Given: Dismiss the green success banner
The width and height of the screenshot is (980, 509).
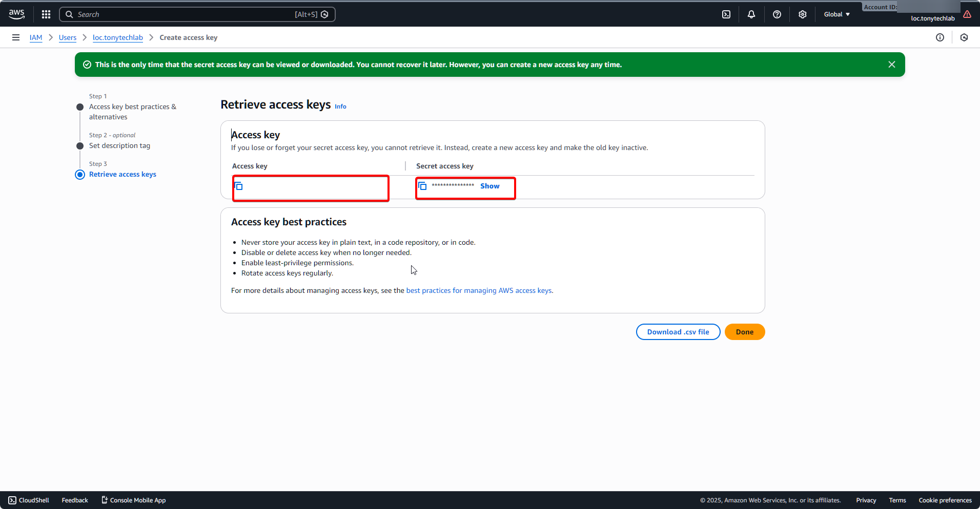Looking at the screenshot, I should pos(892,65).
